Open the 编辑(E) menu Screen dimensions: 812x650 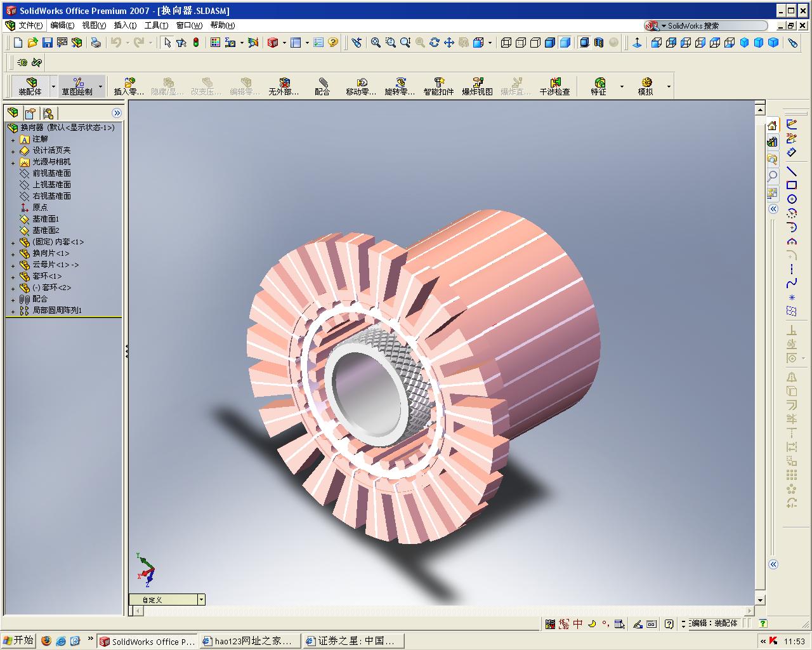coord(62,25)
